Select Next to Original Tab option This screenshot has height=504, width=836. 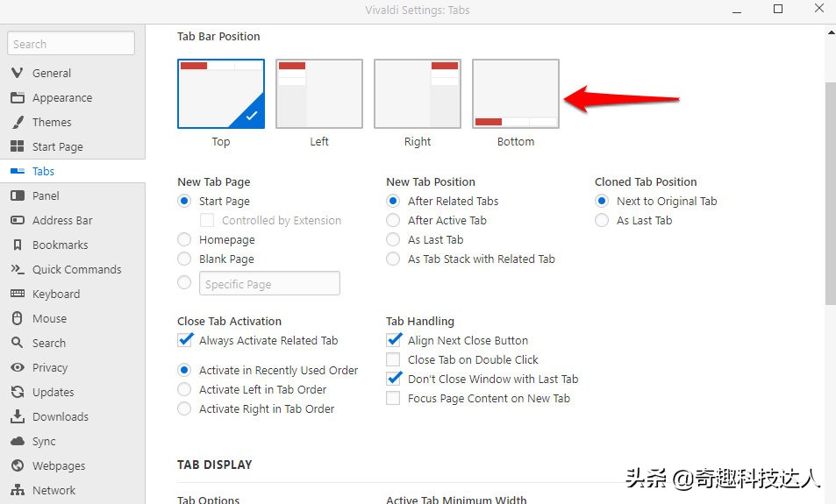pos(602,201)
